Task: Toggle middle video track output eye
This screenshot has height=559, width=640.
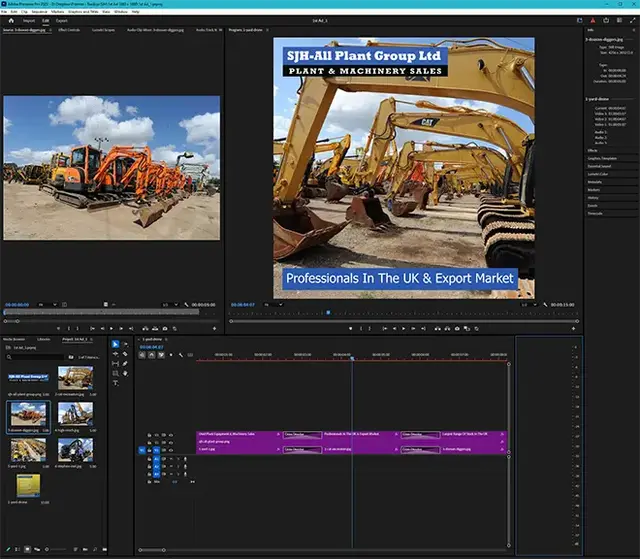Action: pos(171,442)
